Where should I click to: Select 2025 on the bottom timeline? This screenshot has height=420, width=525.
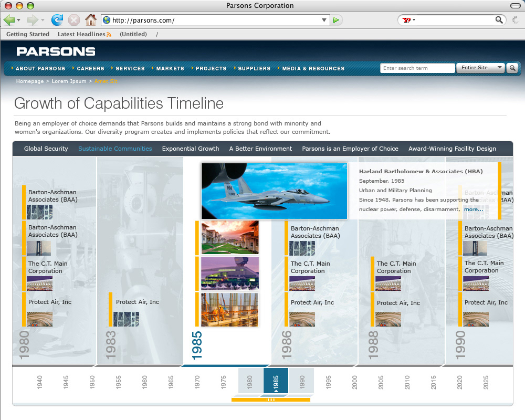[x=486, y=382]
